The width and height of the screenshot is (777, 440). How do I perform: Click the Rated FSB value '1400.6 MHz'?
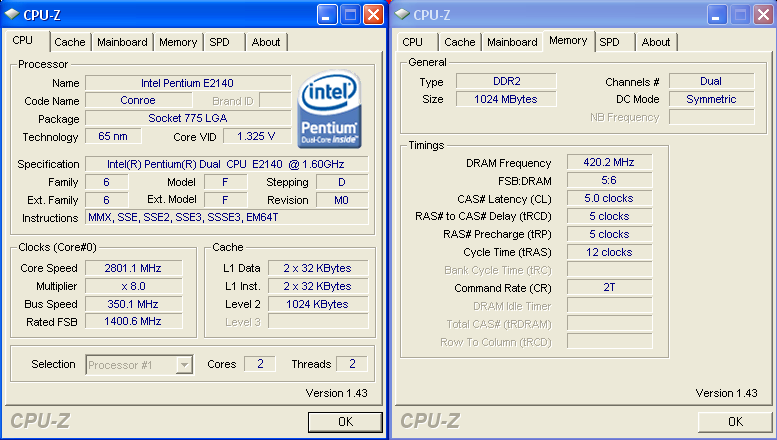[x=133, y=322]
